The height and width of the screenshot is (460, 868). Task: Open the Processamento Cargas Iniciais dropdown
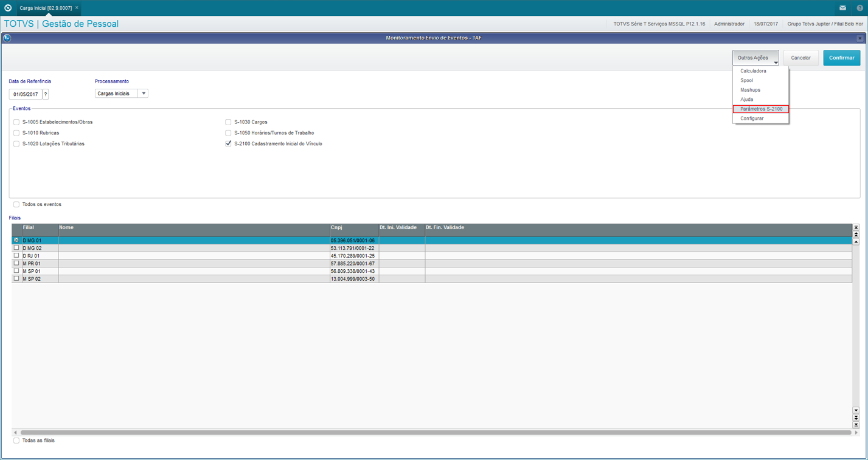(122, 94)
